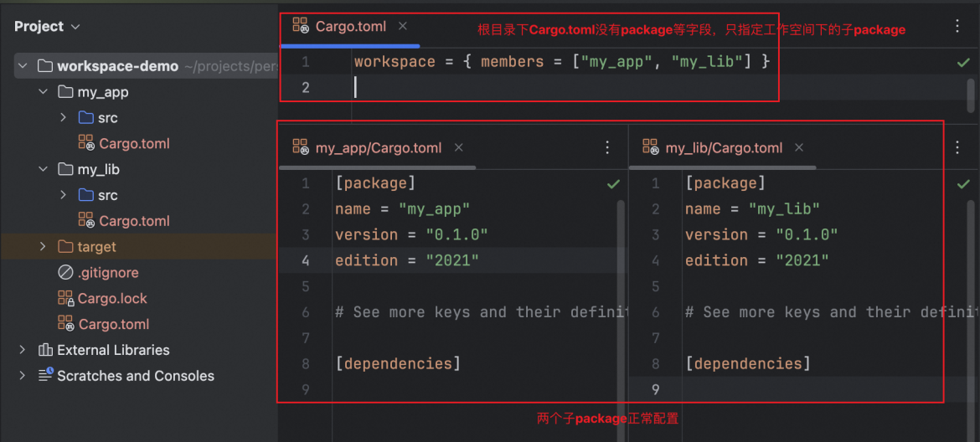Open tab options menu for top editor
Viewport: 980px width, 442px height.
(x=957, y=26)
